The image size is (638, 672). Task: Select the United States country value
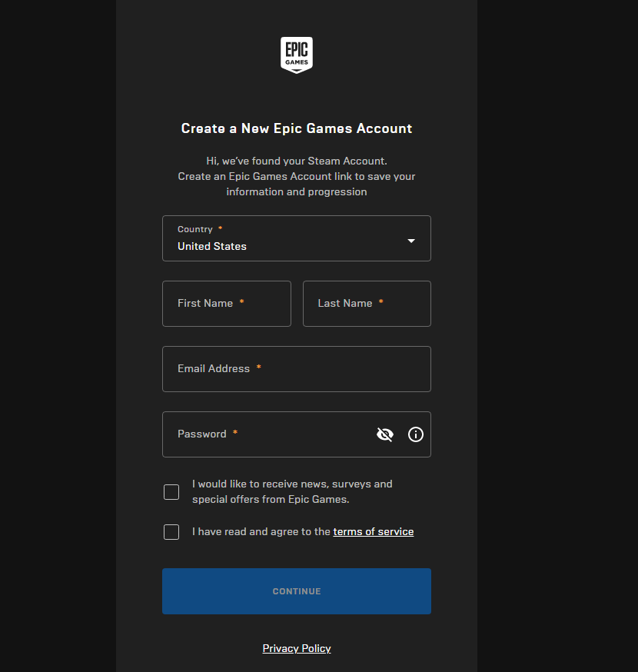[212, 246]
